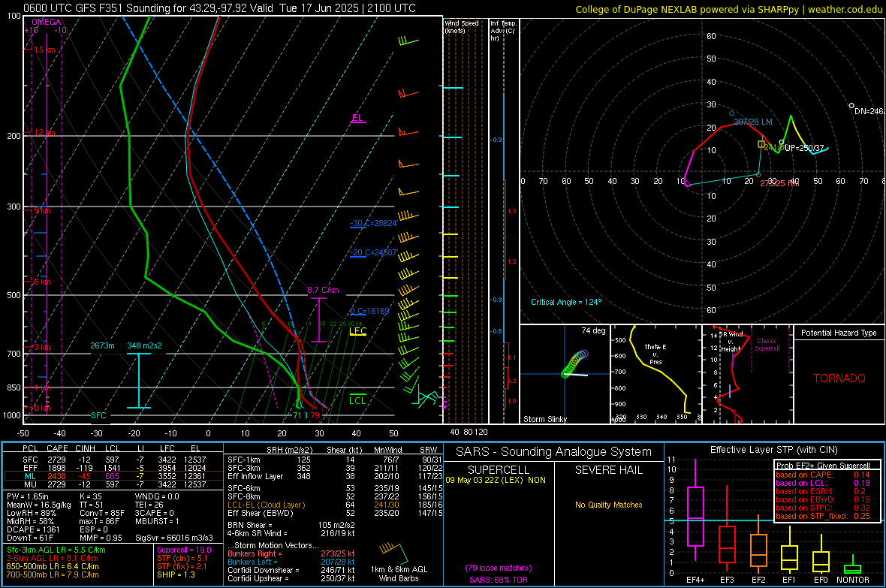Select the magenta EL label on the sounding
The width and height of the screenshot is (886, 588).
(357, 118)
